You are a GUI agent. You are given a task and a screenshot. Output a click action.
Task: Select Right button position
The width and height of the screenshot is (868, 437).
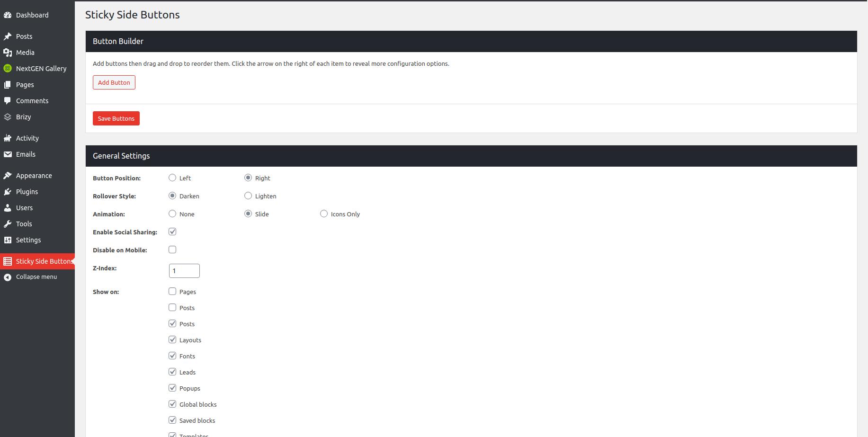[248, 178]
